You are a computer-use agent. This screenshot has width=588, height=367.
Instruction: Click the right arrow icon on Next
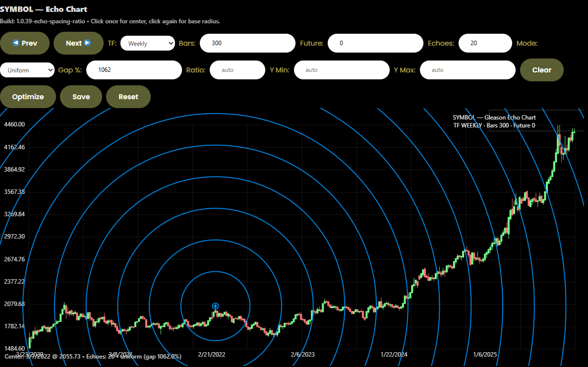click(x=87, y=43)
